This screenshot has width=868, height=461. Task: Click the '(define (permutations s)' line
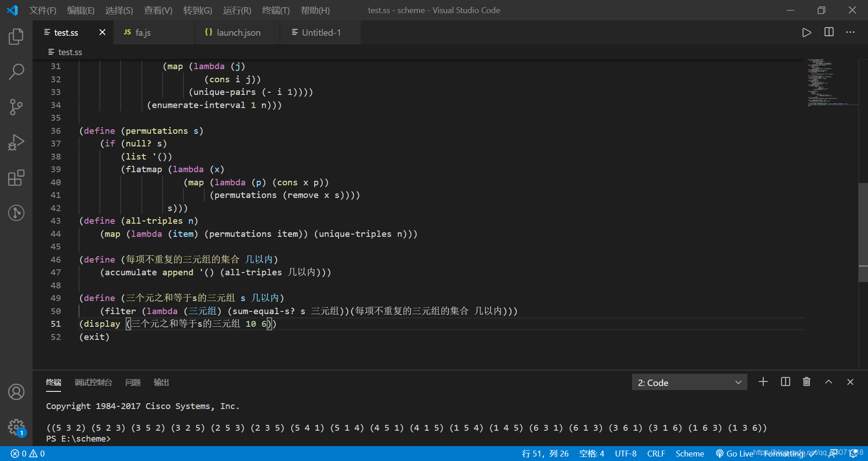(x=141, y=131)
